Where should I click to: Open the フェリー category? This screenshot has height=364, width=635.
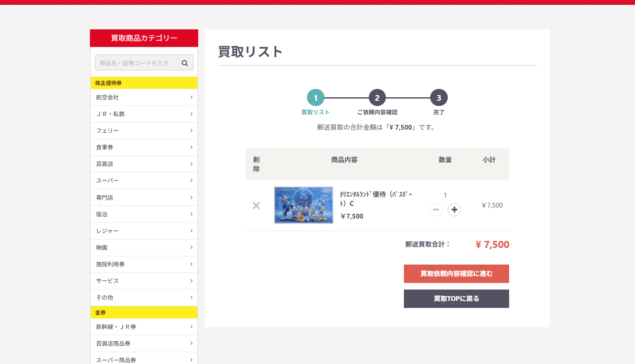[x=144, y=131]
